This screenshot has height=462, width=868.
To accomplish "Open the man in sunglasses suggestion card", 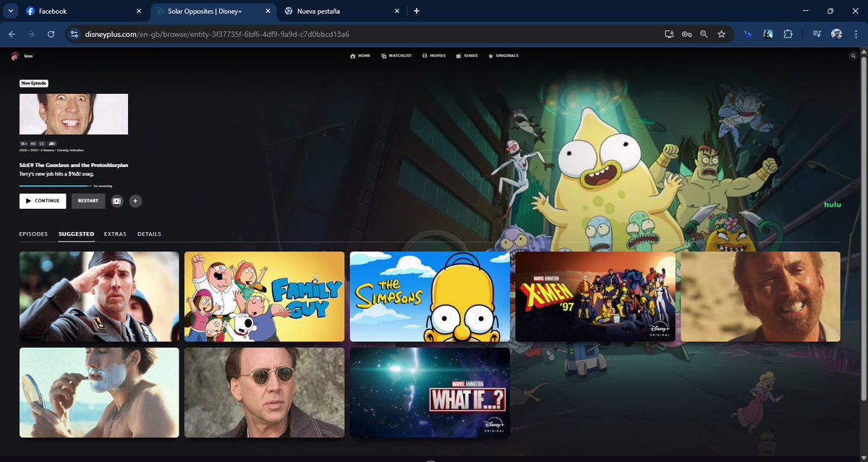I will [264, 393].
